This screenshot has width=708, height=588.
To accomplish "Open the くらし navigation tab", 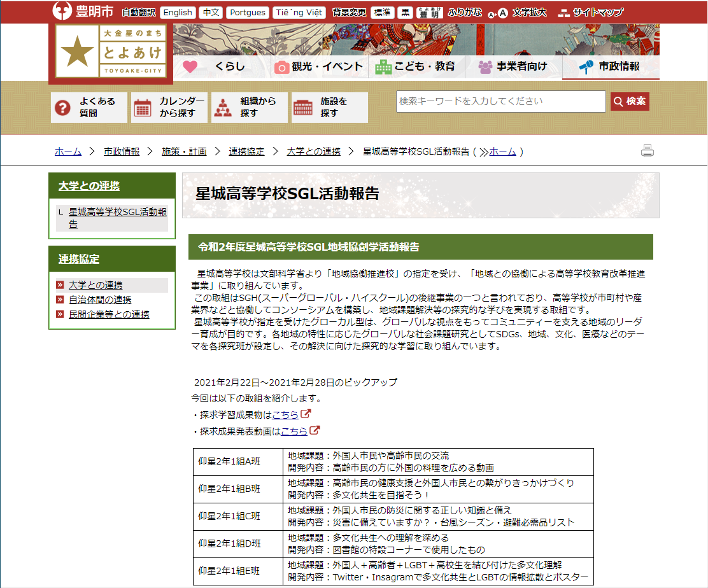I will coord(222,66).
